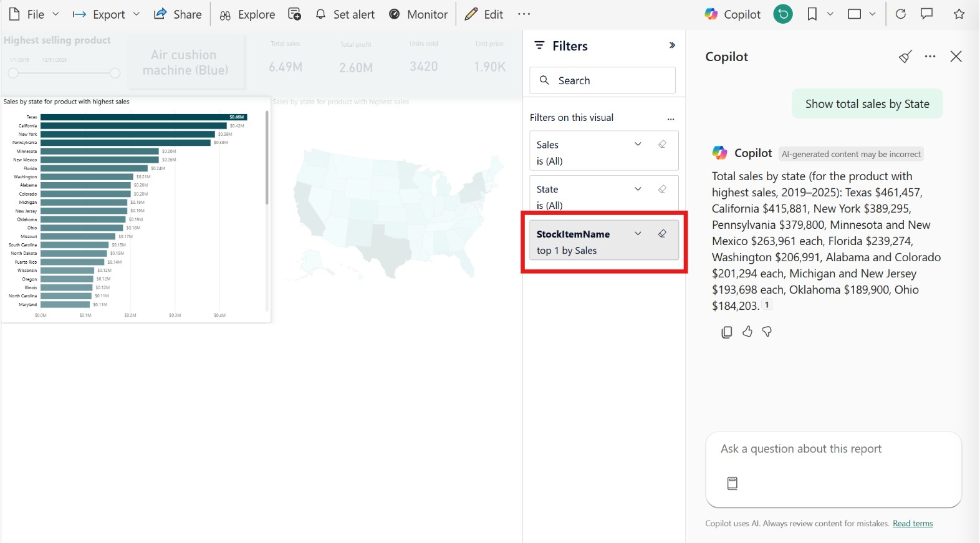Click the green reset-to-default icon
Image resolution: width=980 pixels, height=543 pixels.
coord(783,14)
